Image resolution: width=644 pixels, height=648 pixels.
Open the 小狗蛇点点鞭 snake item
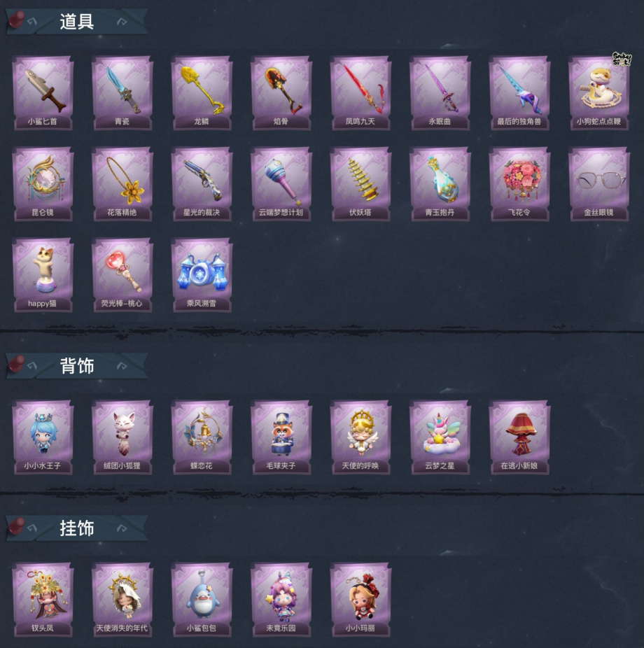pyautogui.click(x=599, y=93)
